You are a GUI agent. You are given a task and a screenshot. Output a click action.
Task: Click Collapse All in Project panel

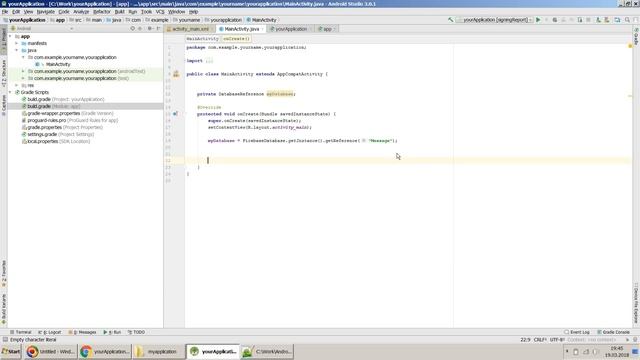pos(140,29)
